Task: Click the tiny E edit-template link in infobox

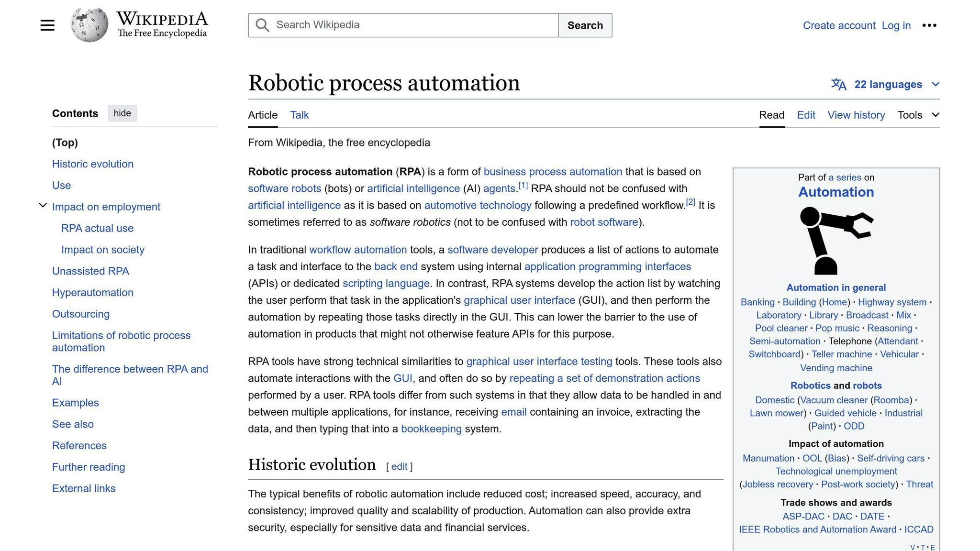Action: click(x=933, y=547)
